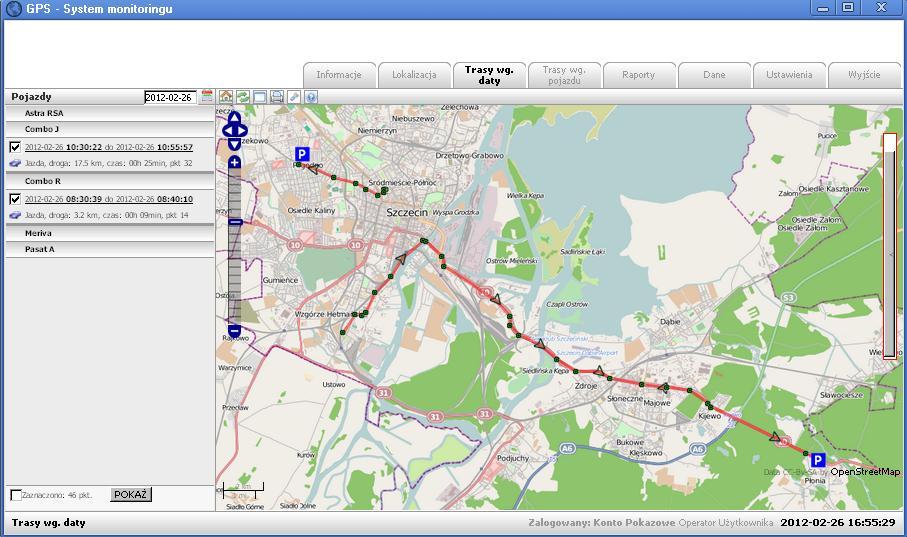The width and height of the screenshot is (907, 537).
Task: Click the status bar clock 16:55:29
Action: (838, 523)
